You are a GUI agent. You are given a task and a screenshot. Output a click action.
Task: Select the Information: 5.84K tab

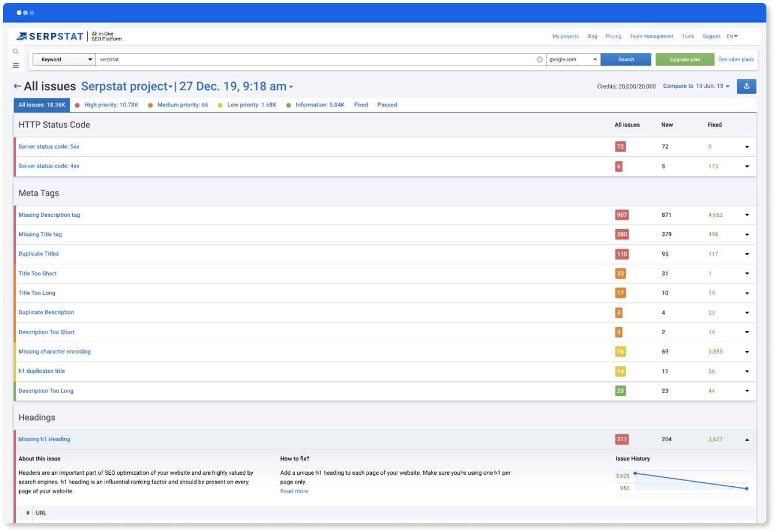(x=316, y=105)
